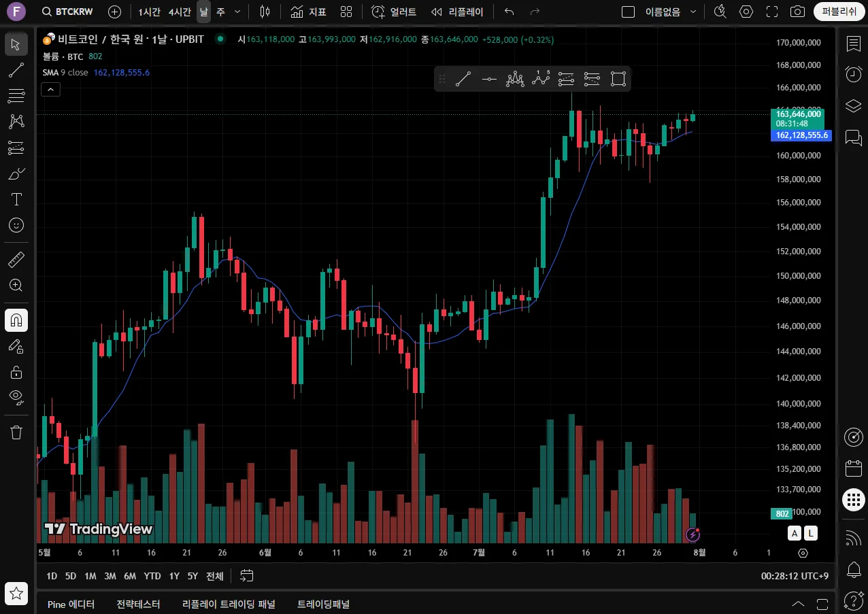The width and height of the screenshot is (868, 614).
Task: Open object tree layers panel
Action: (853, 106)
